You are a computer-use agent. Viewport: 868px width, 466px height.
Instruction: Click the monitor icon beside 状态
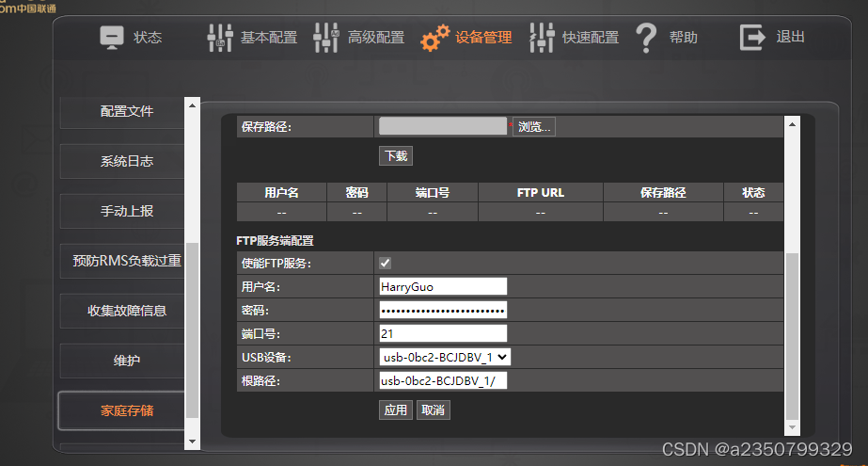[x=112, y=38]
